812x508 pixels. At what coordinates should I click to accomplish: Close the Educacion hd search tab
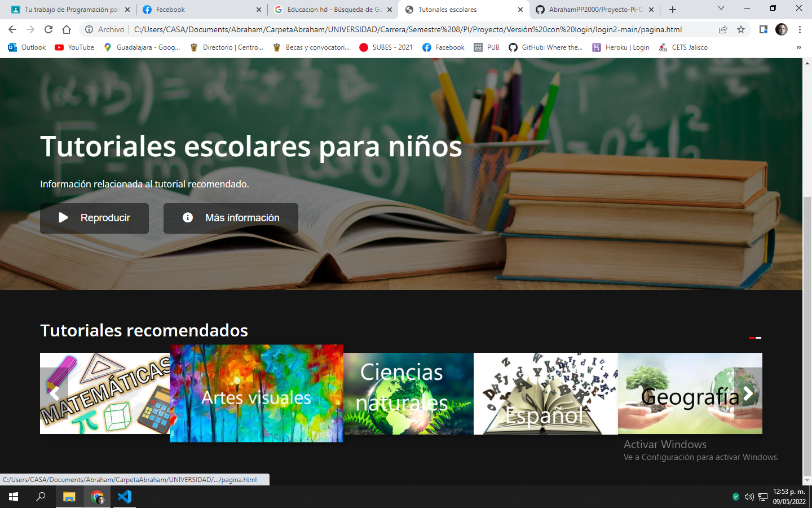pyautogui.click(x=389, y=10)
